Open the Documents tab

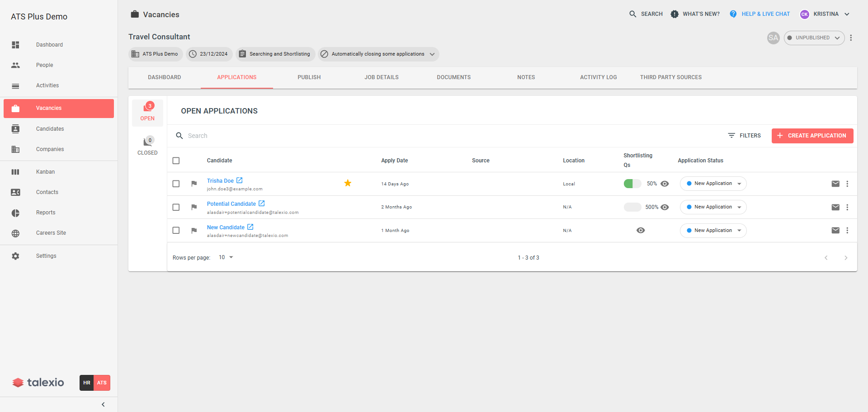(x=454, y=77)
